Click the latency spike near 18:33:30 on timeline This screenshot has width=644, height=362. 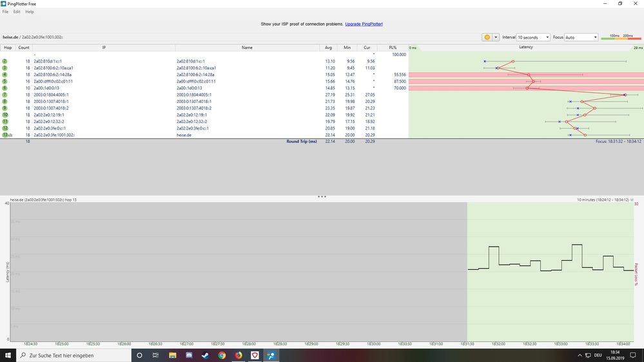tap(577, 245)
